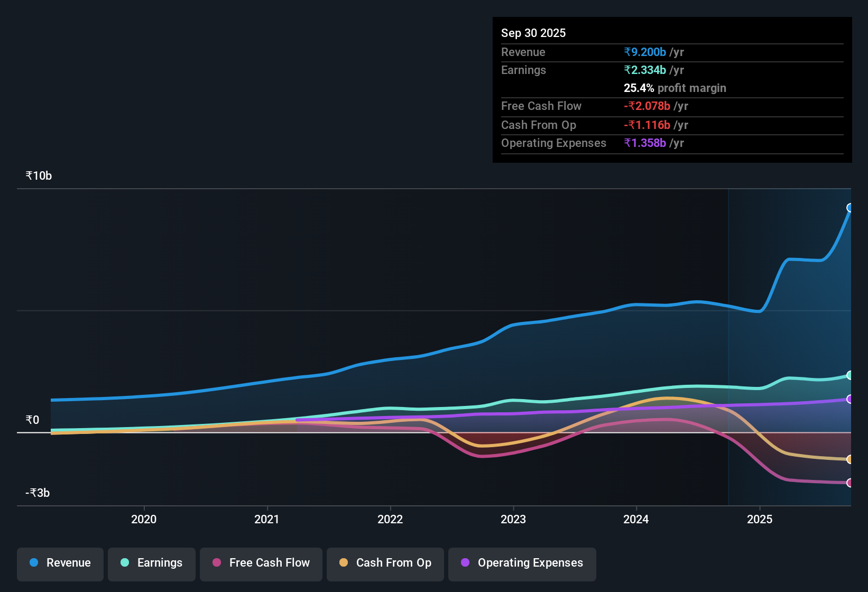Click the Earnings endpoint marker on the chart
The image size is (868, 592).
click(850, 375)
